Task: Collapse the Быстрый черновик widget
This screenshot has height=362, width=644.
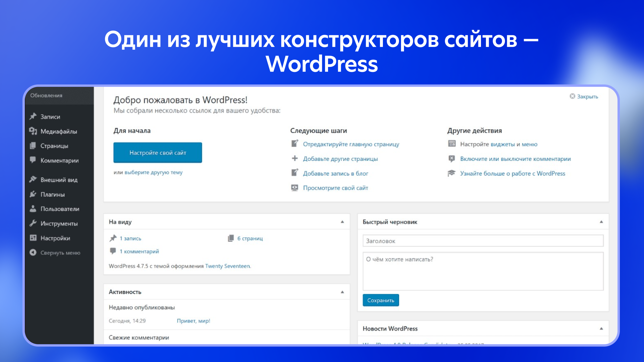Action: point(601,222)
